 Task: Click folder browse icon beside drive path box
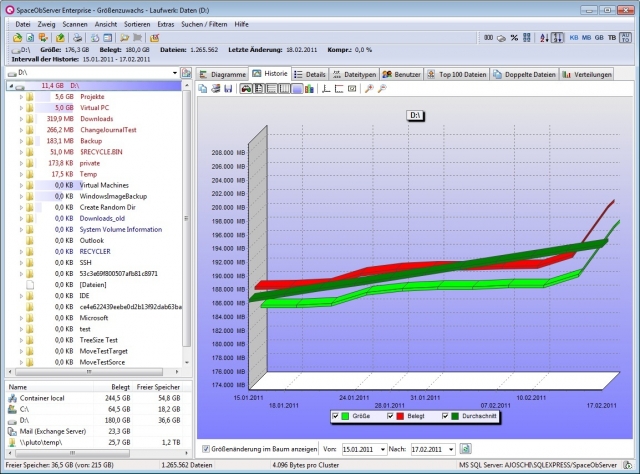(186, 74)
